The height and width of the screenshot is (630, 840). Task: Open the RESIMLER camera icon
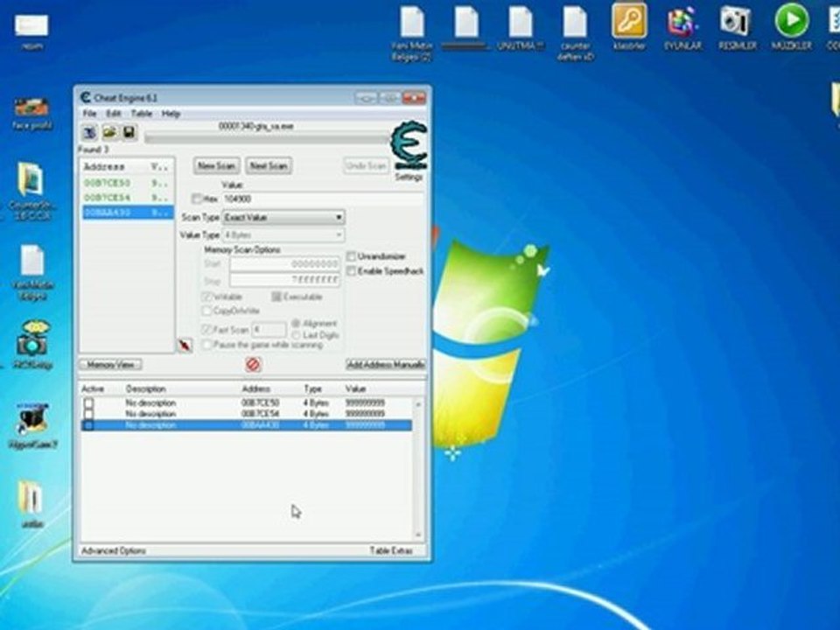(x=737, y=28)
